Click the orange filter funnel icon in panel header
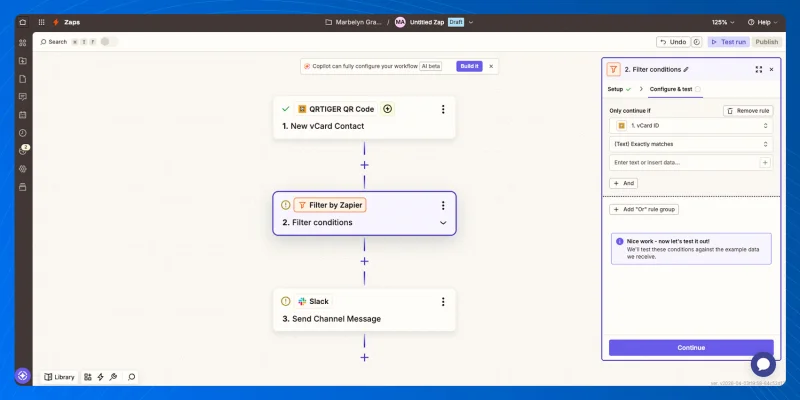This screenshot has height=400, width=800. point(614,69)
